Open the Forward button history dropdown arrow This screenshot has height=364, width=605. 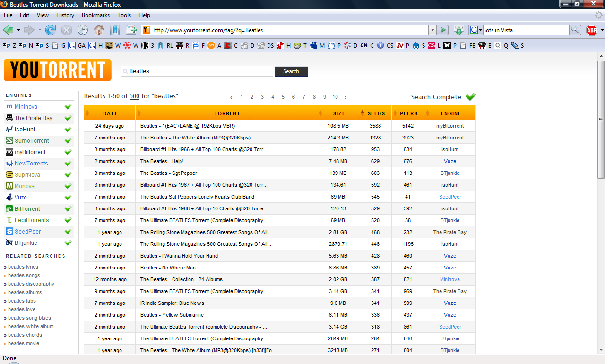[x=40, y=30]
